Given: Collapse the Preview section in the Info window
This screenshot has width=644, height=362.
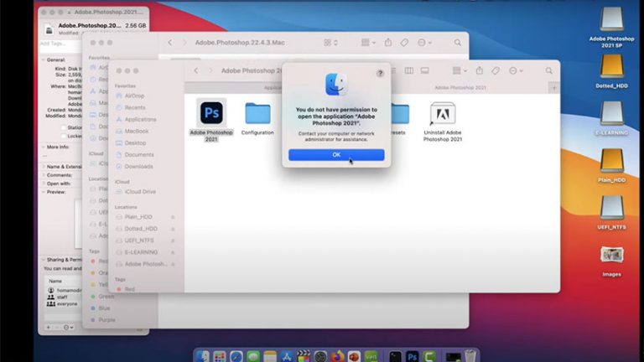Looking at the screenshot, I should point(43,192).
